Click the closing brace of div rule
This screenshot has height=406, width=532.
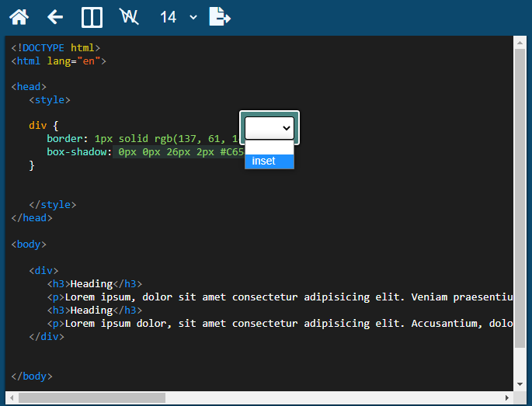pos(32,165)
